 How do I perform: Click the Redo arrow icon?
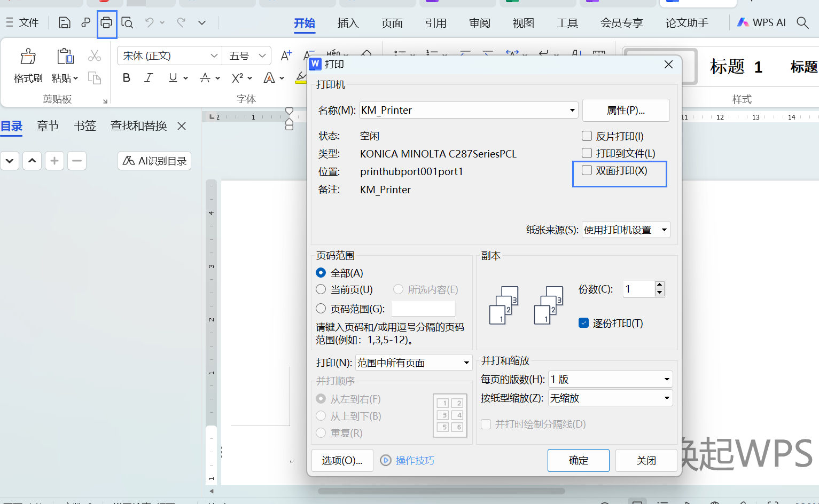click(x=181, y=22)
